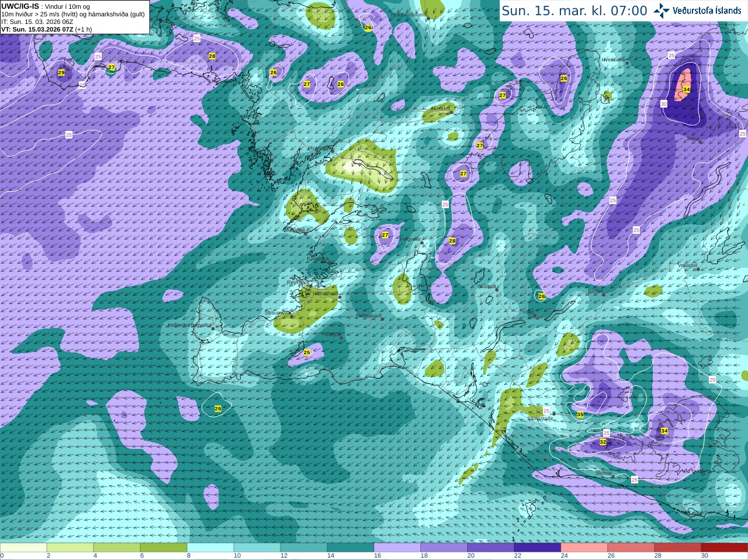Click the 34 gust marker on the pink area
Viewport: 748px width, 560px height.
coord(687,89)
